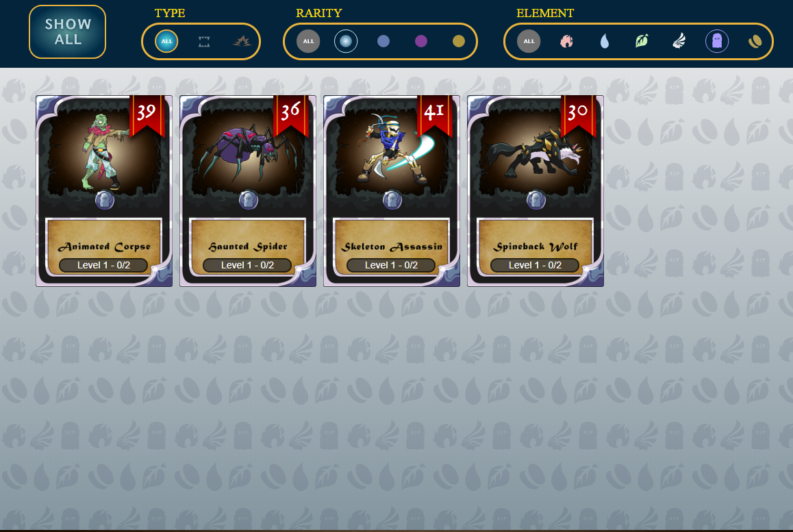793x532 pixels.
Task: Filter by Water element droplet icon
Action: [605, 42]
